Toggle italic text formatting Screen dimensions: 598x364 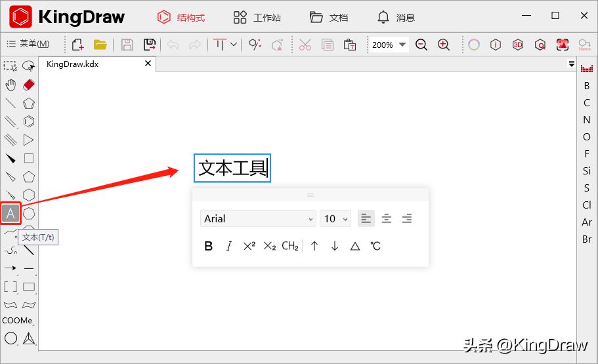(x=229, y=246)
